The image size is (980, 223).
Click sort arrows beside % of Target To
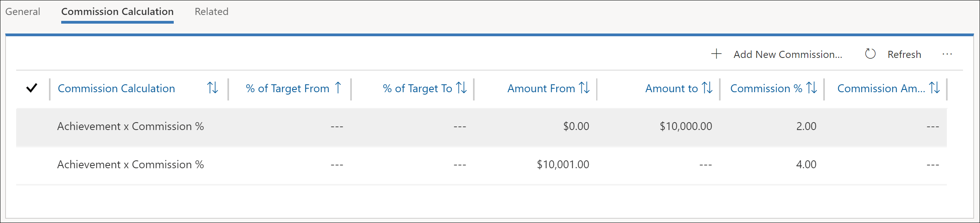click(461, 87)
